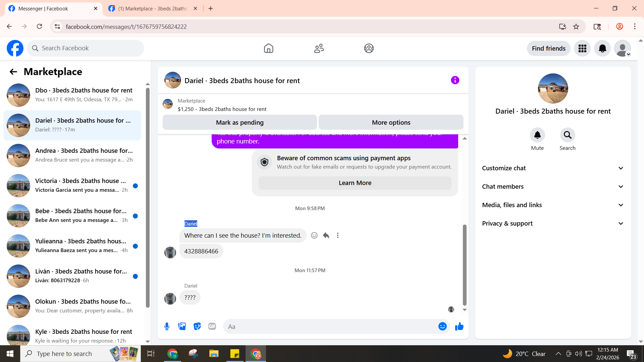Open the GIF picker
Screen dimensions: 644x362
point(212,326)
